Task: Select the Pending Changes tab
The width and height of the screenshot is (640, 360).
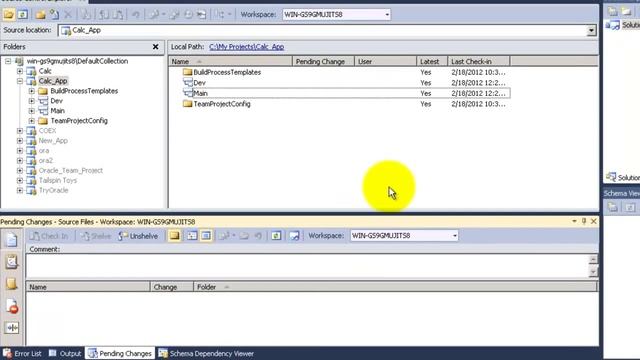Action: click(120, 353)
